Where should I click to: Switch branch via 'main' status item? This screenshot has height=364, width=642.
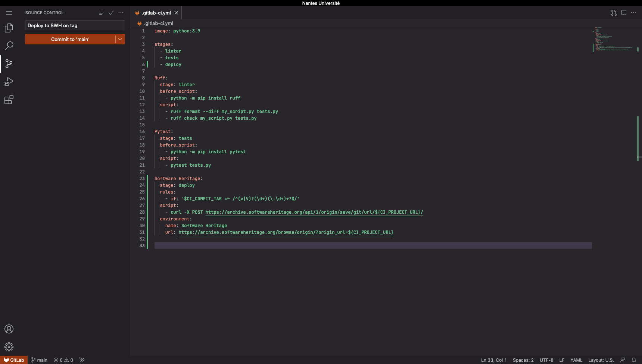(39, 360)
